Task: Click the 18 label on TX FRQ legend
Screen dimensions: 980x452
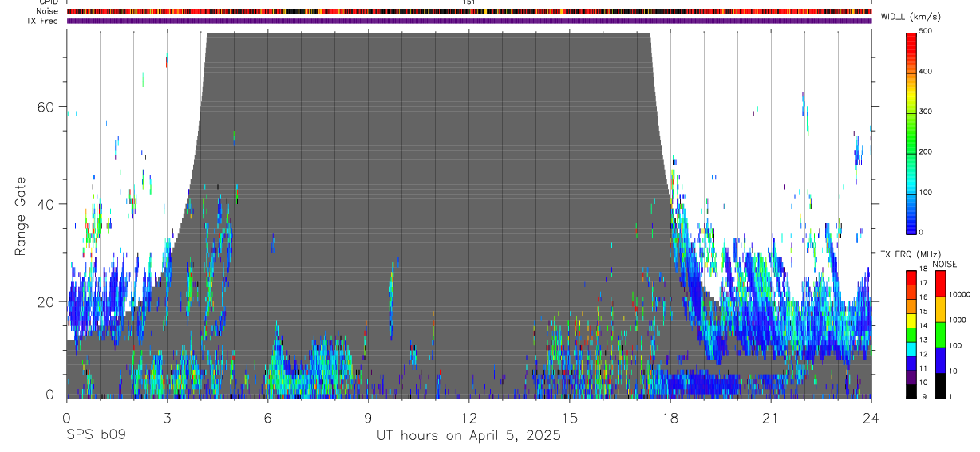Action: 923,269
